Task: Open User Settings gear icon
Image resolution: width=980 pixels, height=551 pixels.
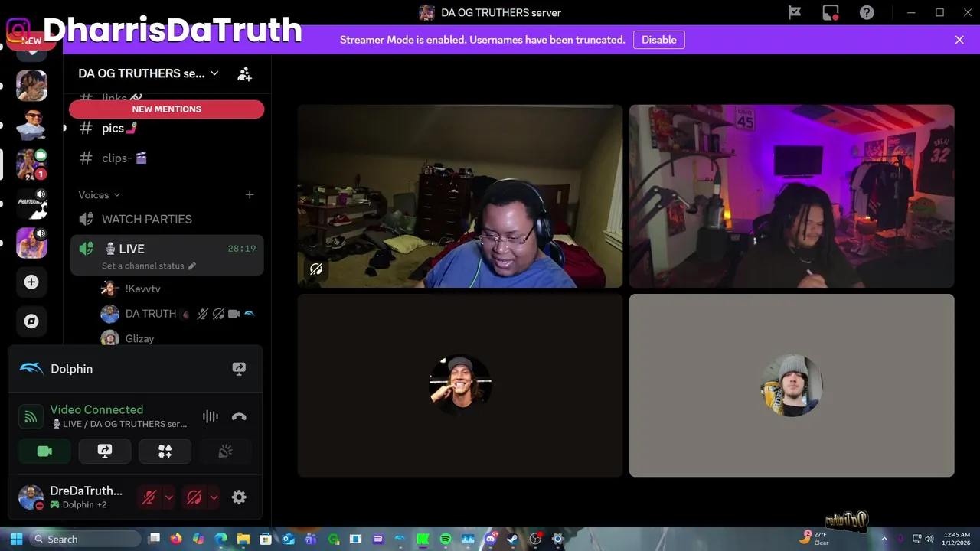Action: point(239,497)
